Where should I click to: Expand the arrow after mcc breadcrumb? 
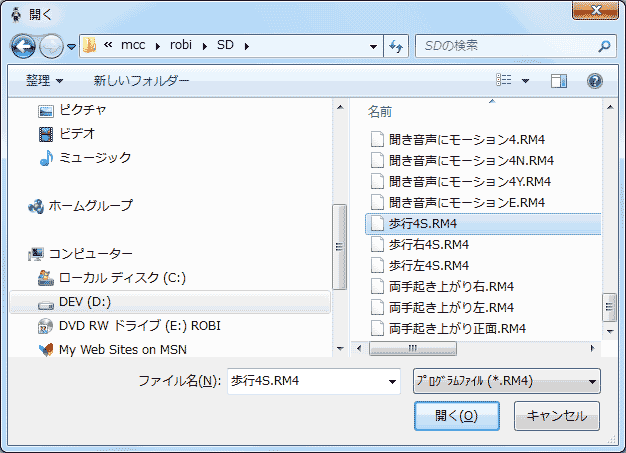(x=158, y=46)
